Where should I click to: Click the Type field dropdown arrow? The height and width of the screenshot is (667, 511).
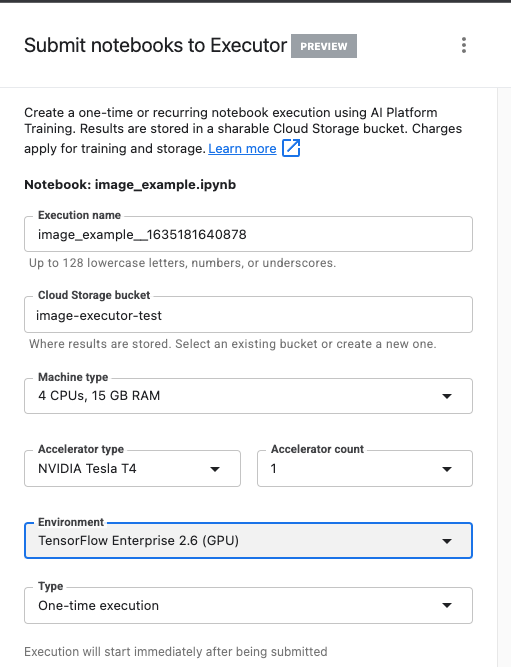446,605
